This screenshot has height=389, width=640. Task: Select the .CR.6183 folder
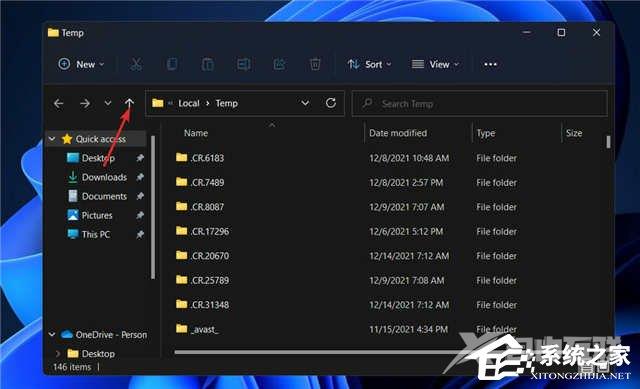click(207, 158)
